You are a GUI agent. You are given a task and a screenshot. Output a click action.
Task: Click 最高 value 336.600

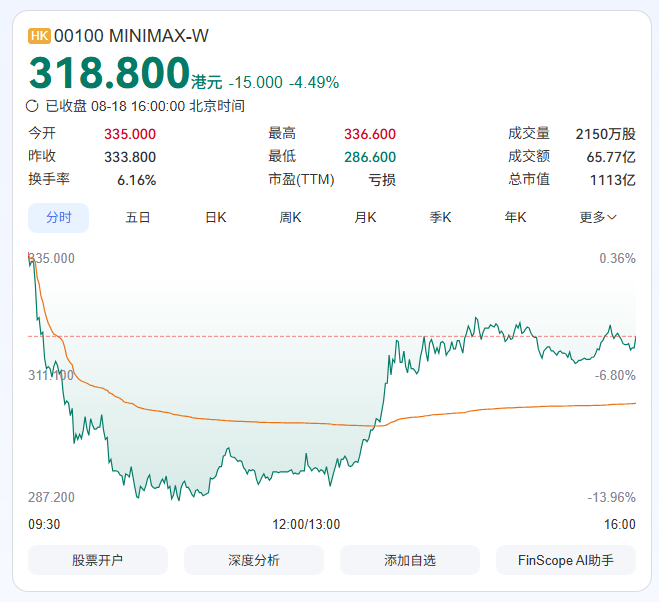[370, 134]
